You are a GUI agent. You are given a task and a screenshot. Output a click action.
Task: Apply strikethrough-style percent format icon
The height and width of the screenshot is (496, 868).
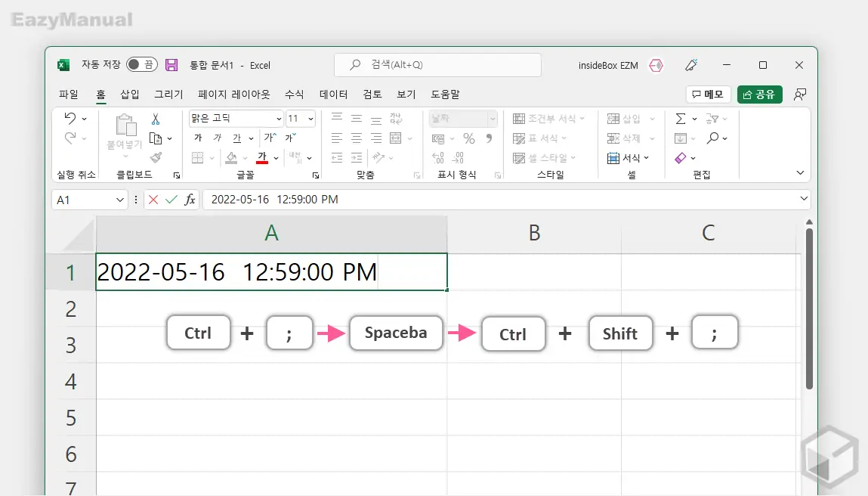click(468, 138)
